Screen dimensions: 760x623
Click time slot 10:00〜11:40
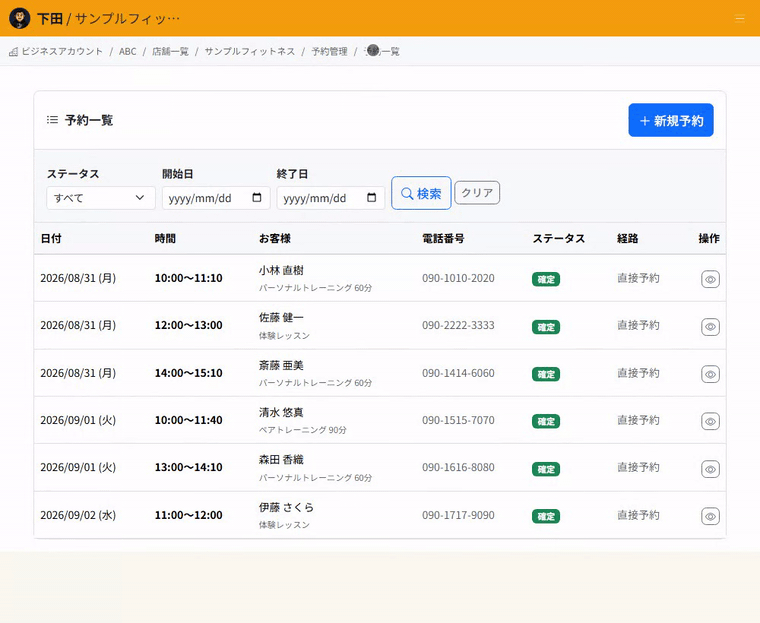point(189,420)
